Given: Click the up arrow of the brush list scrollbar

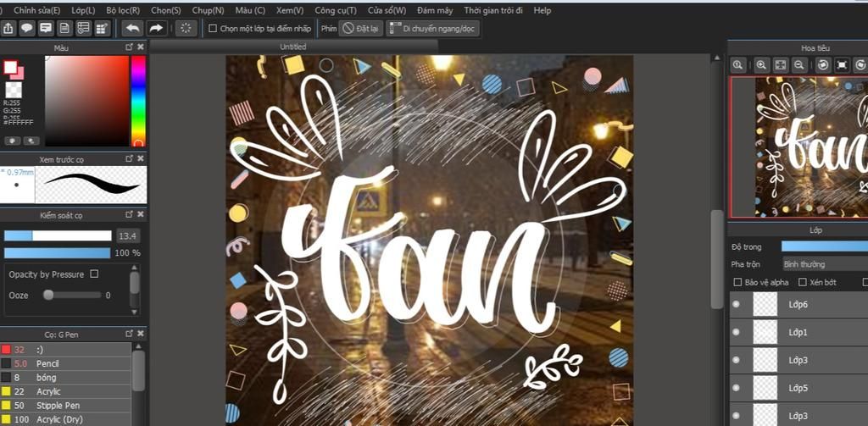Looking at the screenshot, I should coord(138,346).
